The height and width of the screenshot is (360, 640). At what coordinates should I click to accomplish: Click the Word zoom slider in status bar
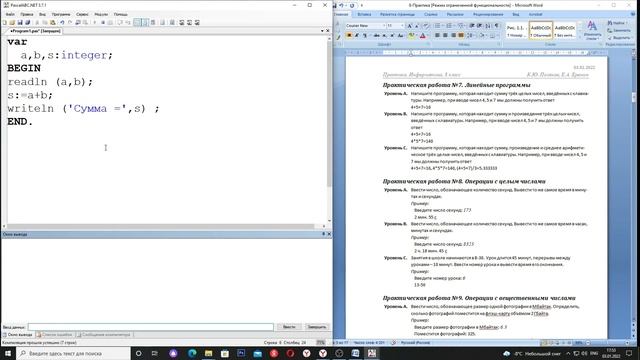pos(608,343)
